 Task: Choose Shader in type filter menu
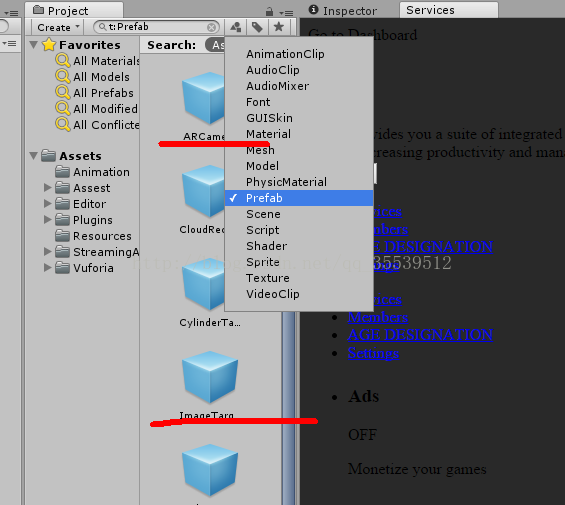pyautogui.click(x=299, y=246)
